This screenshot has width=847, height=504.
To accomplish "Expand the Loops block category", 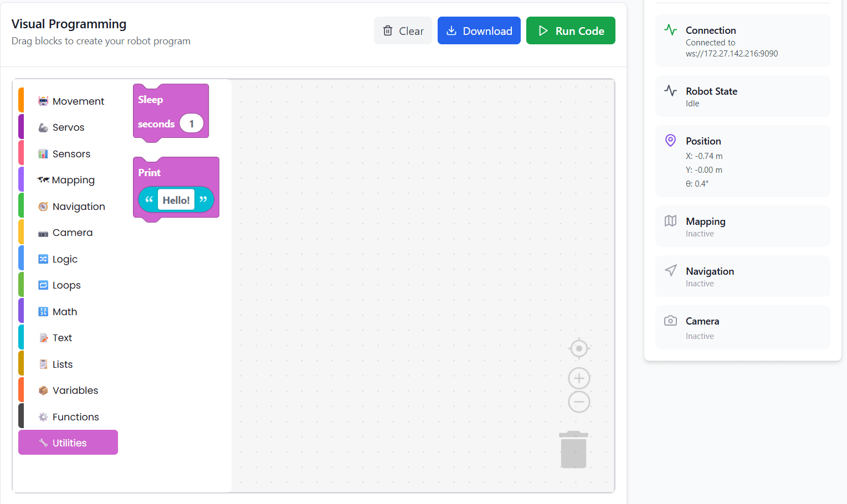I will tap(66, 285).
